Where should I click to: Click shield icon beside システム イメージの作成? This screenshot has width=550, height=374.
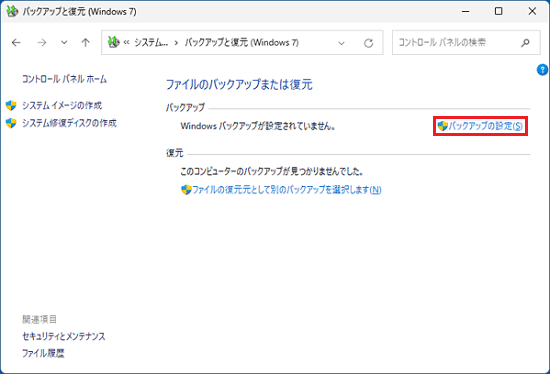(x=11, y=105)
